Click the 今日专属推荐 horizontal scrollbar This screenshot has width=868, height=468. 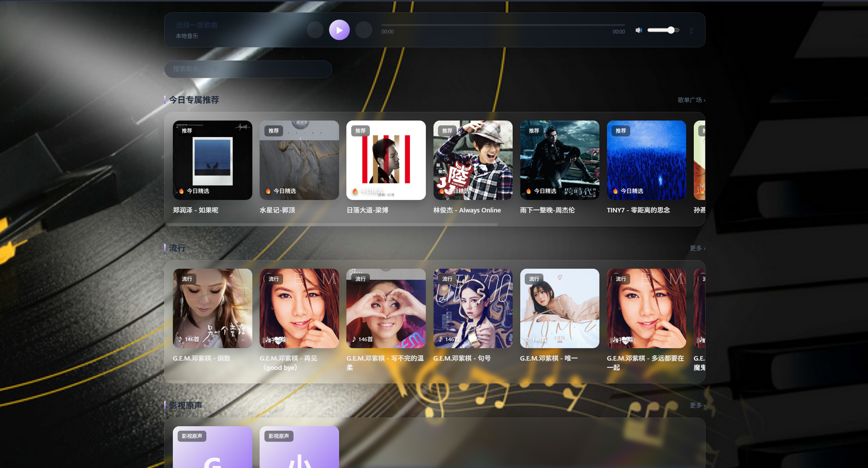tap(332, 225)
